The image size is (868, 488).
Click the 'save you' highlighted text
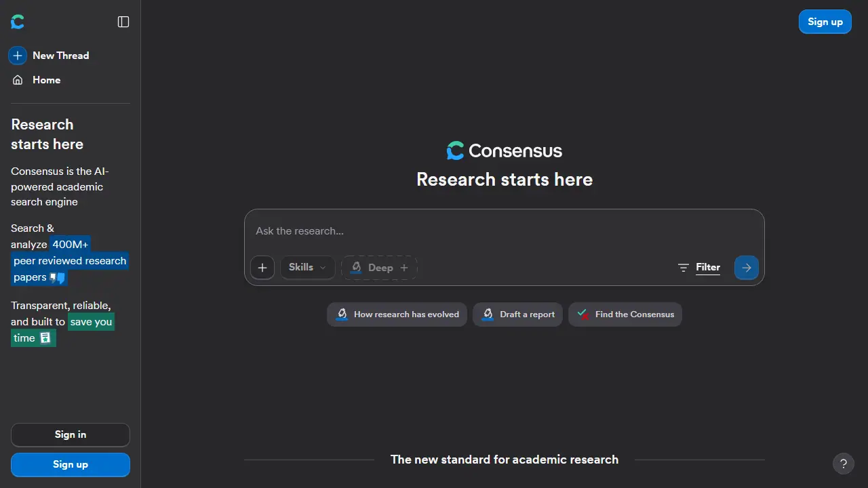click(x=91, y=322)
